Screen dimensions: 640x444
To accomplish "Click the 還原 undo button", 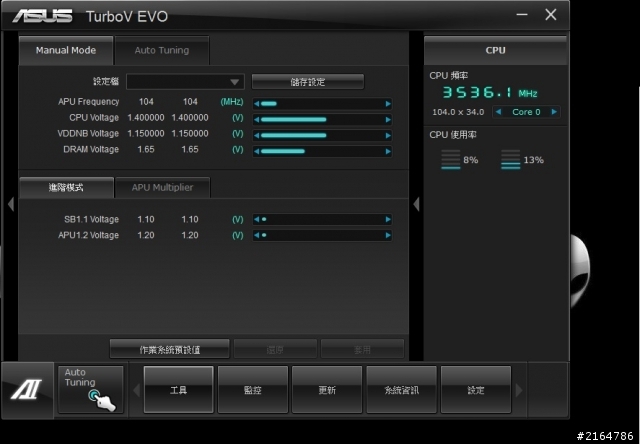I will 275,349.
